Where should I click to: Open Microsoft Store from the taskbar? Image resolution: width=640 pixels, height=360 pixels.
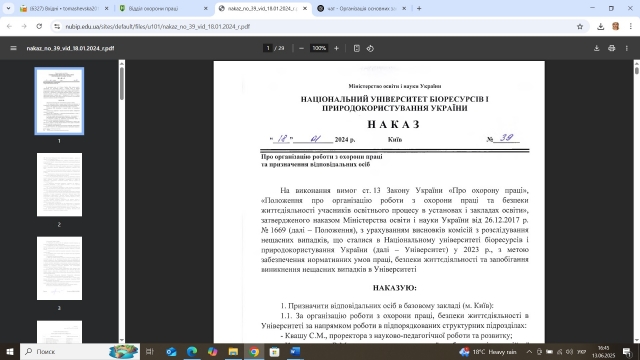274,351
